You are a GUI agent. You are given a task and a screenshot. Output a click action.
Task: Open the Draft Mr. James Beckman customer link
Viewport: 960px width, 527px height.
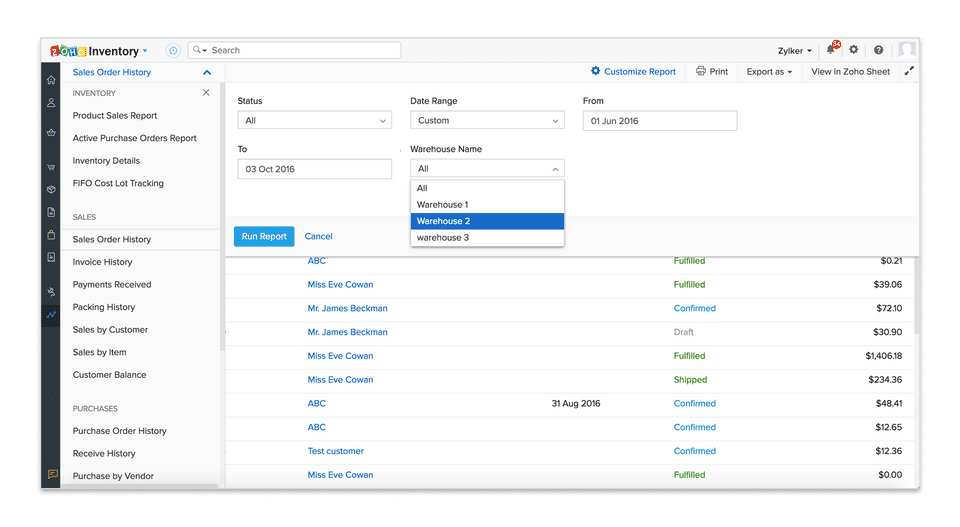(x=348, y=332)
